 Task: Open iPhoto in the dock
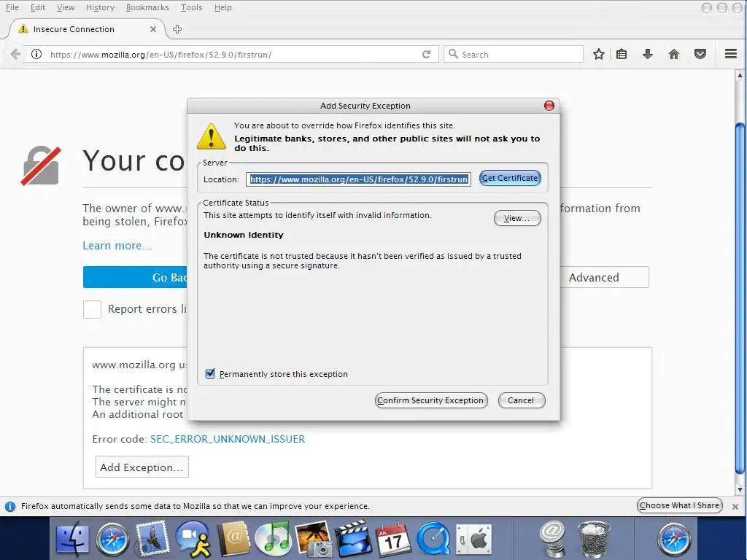coord(314,539)
